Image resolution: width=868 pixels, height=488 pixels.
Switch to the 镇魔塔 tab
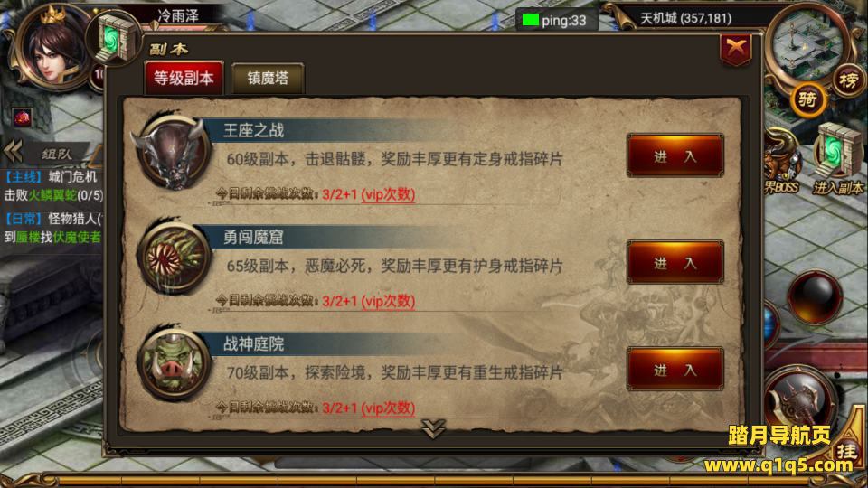coord(268,78)
